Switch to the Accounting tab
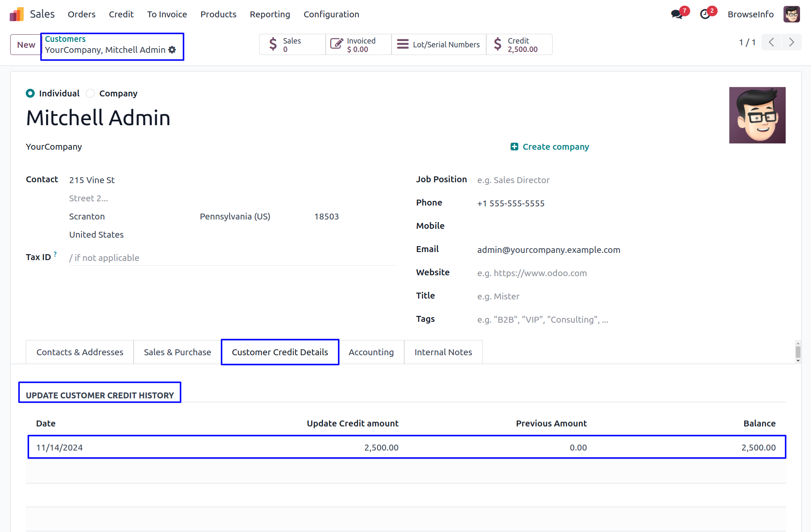Image resolution: width=811 pixels, height=532 pixels. (x=371, y=352)
